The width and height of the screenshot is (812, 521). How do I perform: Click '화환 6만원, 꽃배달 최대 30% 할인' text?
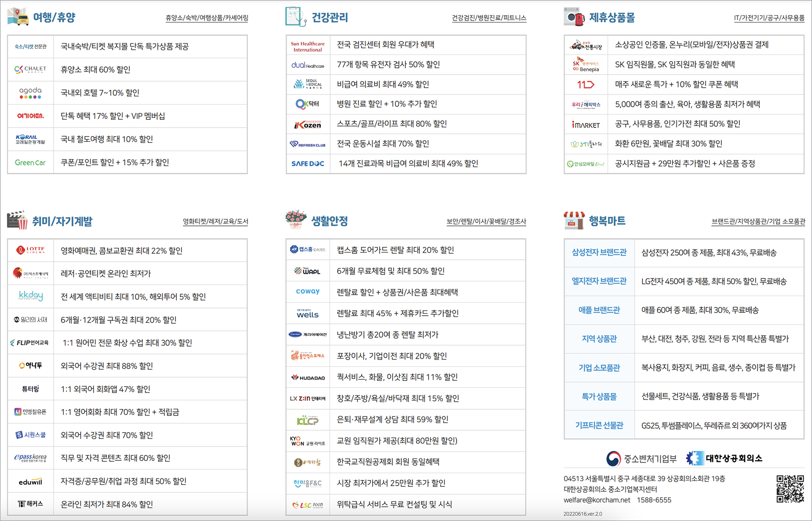668,143
